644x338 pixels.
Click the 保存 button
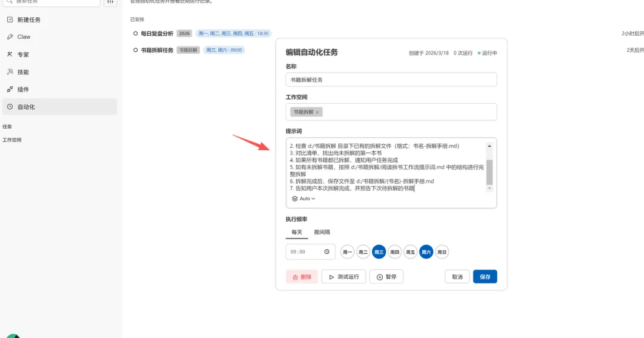pos(485,277)
